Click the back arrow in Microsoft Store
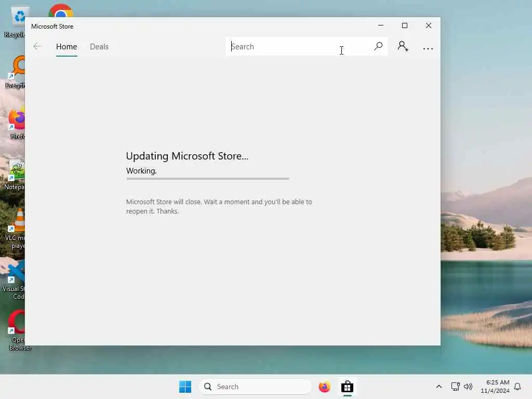Image resolution: width=532 pixels, height=399 pixels. (x=37, y=46)
